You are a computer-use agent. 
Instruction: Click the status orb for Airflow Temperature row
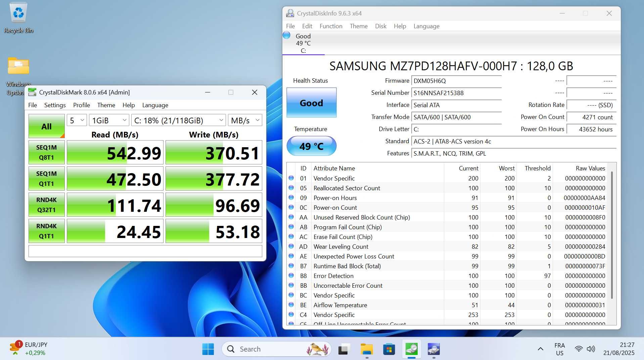click(291, 305)
